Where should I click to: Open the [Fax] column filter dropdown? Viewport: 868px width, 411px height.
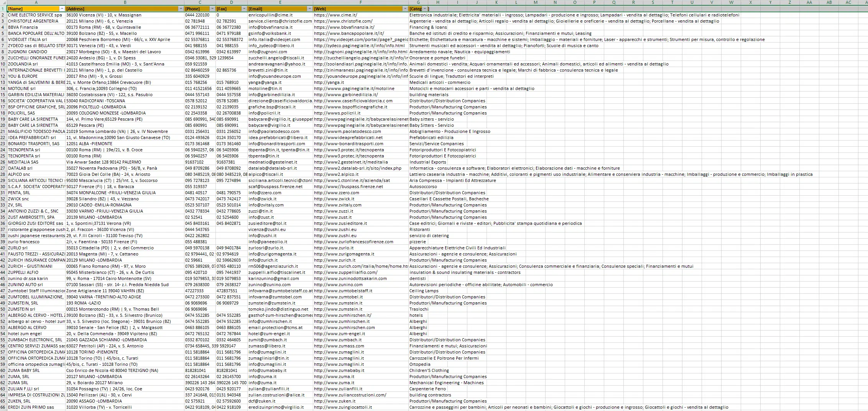(244, 9)
